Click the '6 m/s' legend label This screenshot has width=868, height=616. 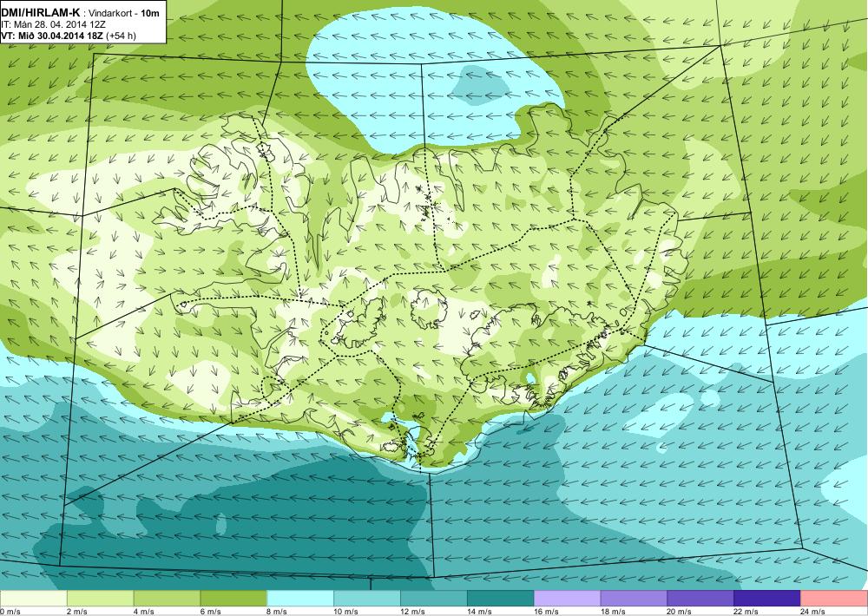[210, 612]
